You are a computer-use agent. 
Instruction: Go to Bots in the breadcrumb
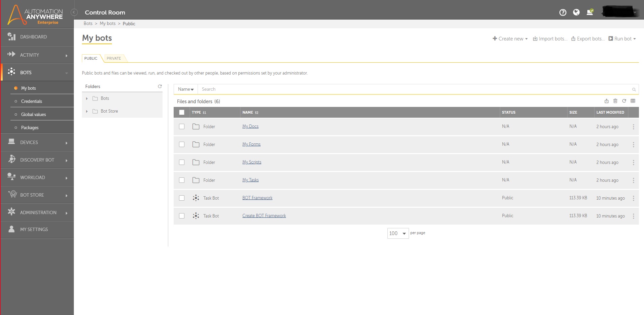click(88, 24)
